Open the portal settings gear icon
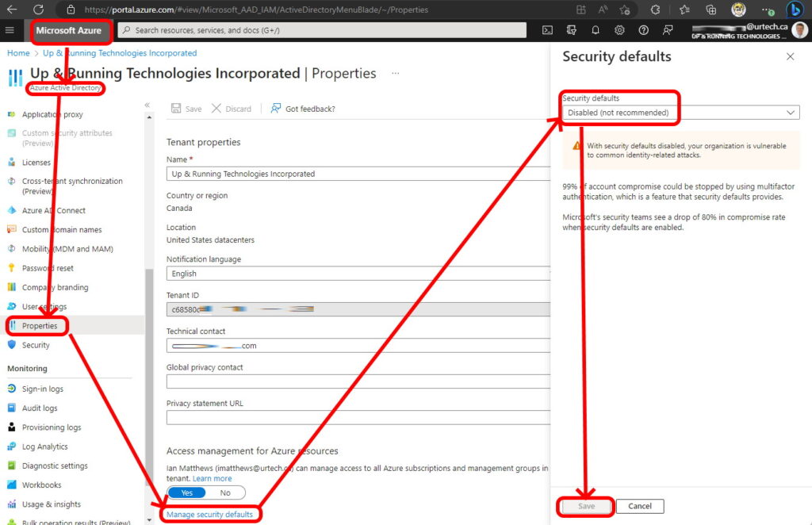This screenshot has height=525, width=812. coord(619,30)
